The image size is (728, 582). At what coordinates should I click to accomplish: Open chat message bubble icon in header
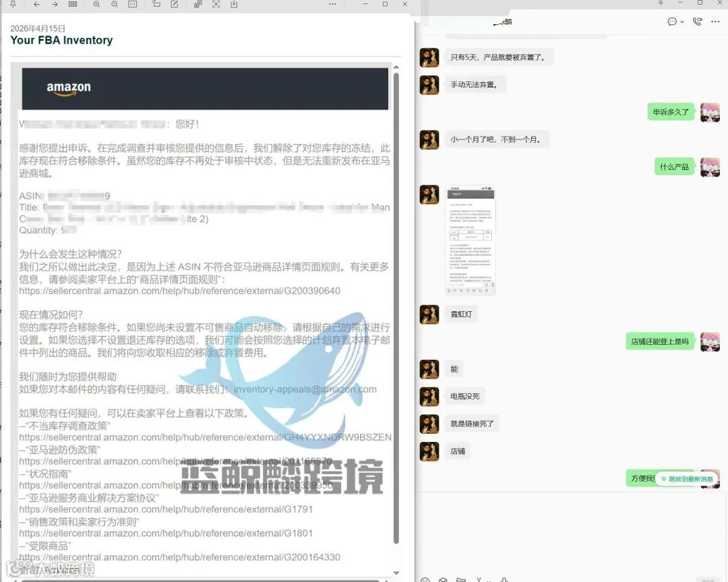pyautogui.click(x=672, y=22)
